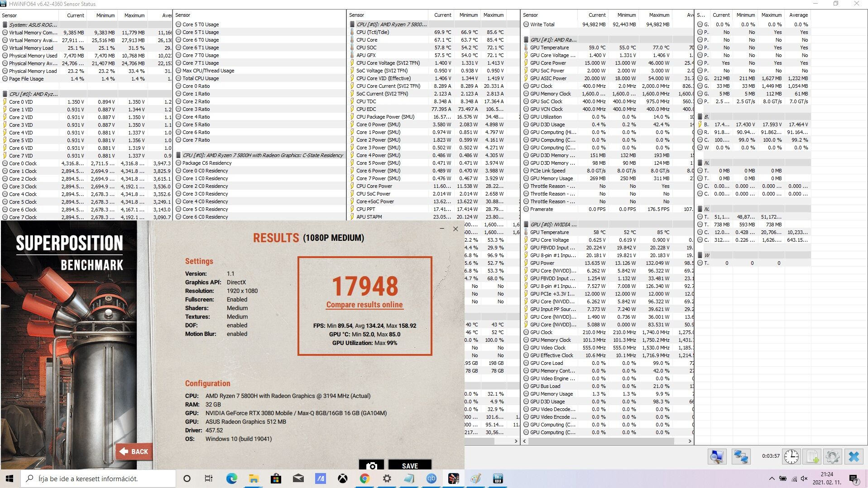Open Cortana circle on taskbar
Screen dimensions: 868x488
pos(187,478)
